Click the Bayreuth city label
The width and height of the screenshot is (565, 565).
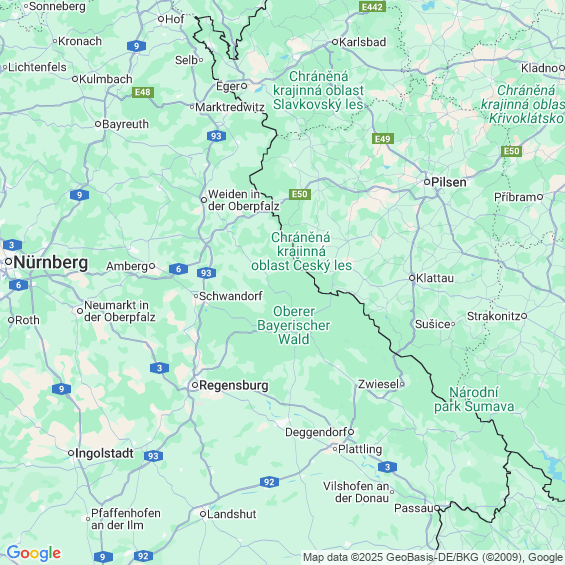pos(125,124)
